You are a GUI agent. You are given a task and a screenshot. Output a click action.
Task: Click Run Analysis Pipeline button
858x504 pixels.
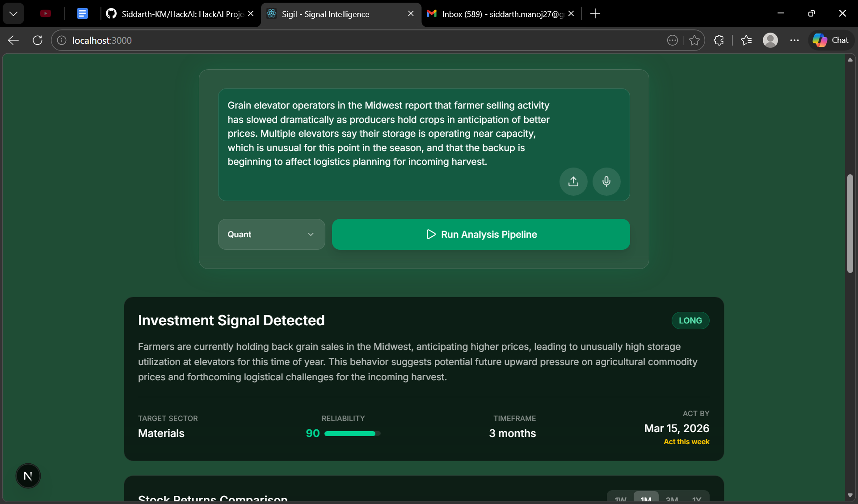pos(481,234)
